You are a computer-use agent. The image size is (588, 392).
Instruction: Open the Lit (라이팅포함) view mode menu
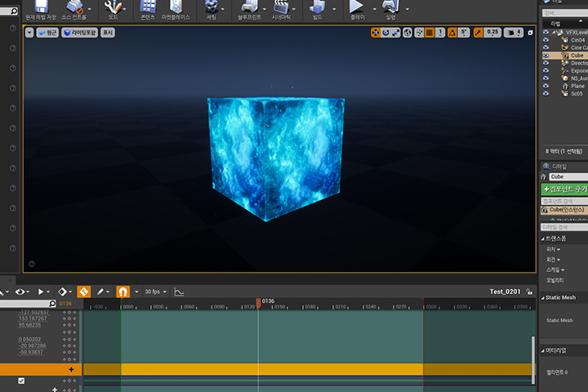pos(79,33)
